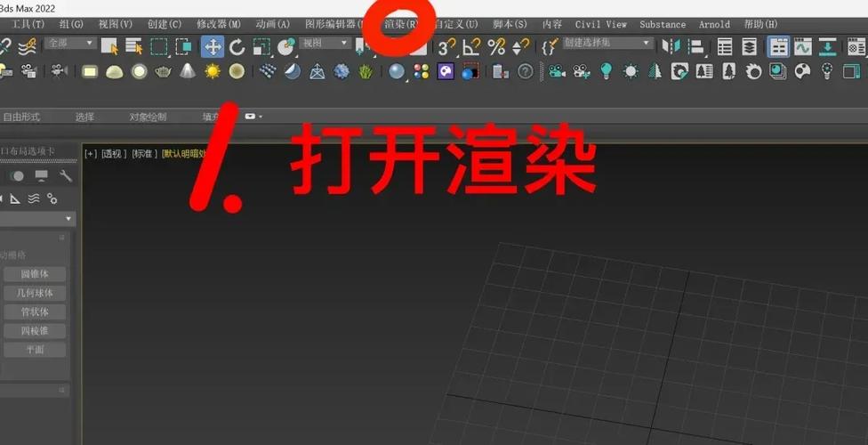
Task: Open the 视图 reference coordinate dropdown
Action: pyautogui.click(x=325, y=43)
